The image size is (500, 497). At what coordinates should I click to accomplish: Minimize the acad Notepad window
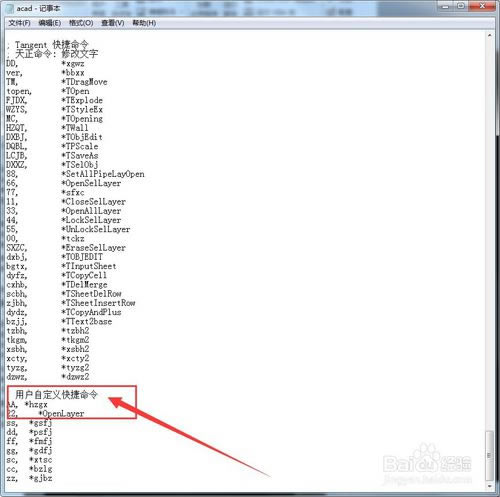click(446, 6)
